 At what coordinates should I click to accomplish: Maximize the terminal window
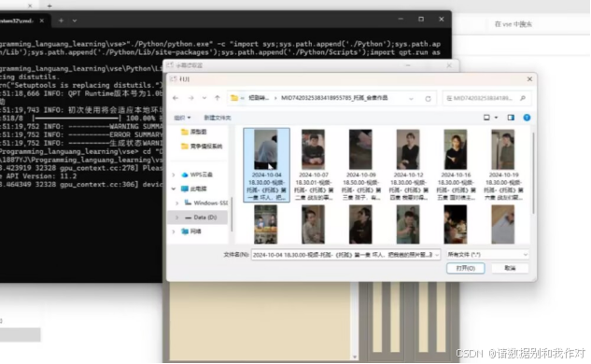[x=421, y=20]
